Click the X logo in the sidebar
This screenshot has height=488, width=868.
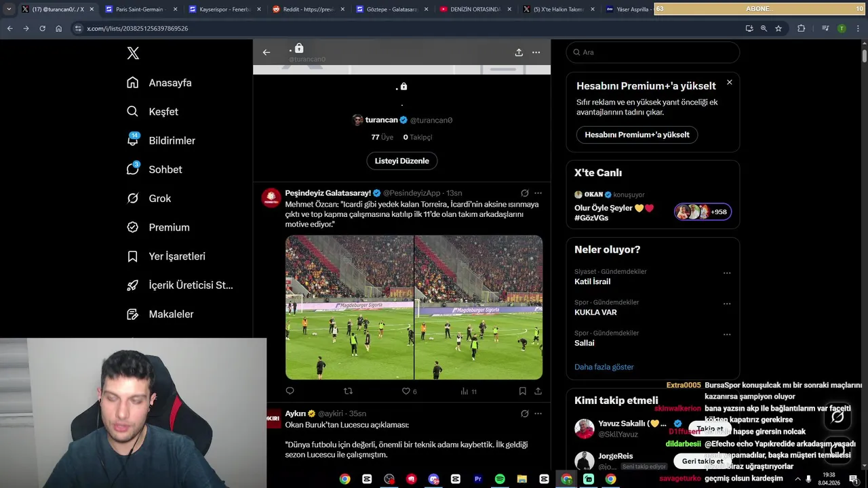[133, 53]
